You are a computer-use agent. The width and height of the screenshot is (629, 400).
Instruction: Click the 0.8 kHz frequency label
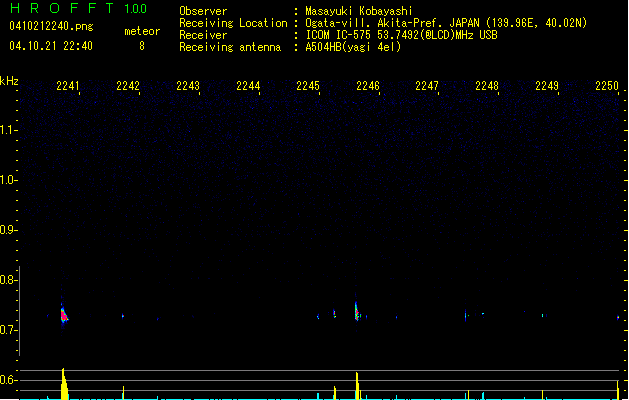pyautogui.click(x=8, y=280)
